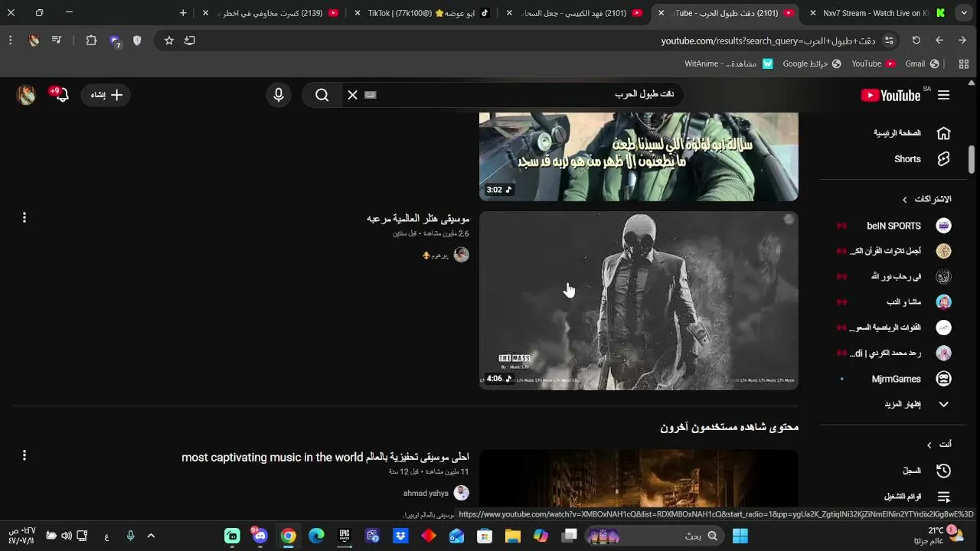980x551 pixels.
Task: Start voice search with microphone icon
Action: 279,95
